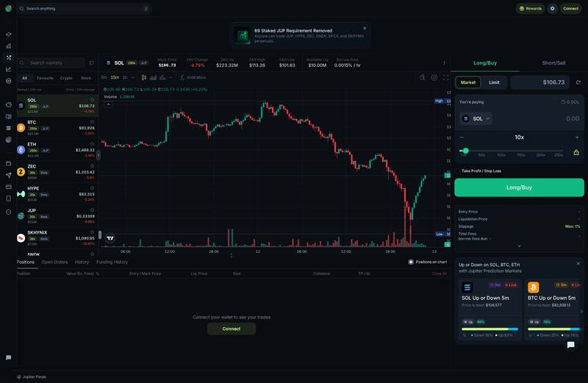Open the perps crossed-arrows sidebar icon

9,57
